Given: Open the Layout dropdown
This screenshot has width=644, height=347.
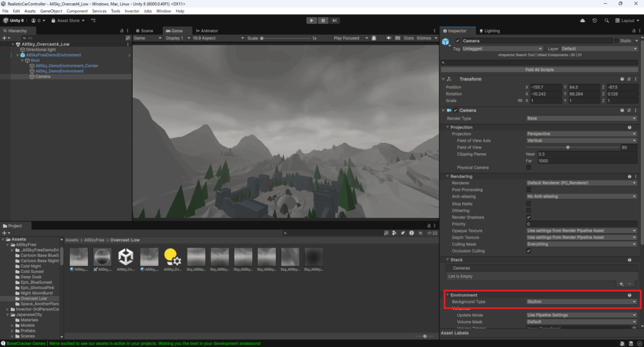Looking at the screenshot, I should point(628,21).
